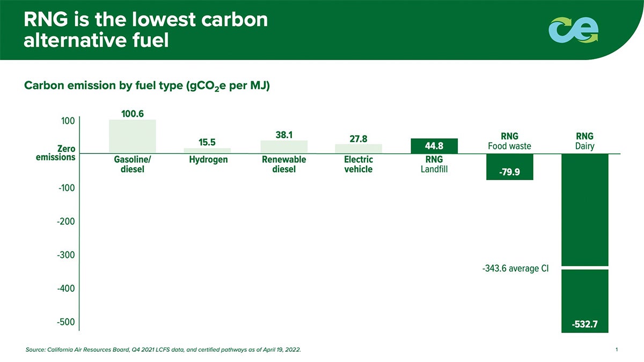Select the Electric vehicle category label

click(358, 165)
